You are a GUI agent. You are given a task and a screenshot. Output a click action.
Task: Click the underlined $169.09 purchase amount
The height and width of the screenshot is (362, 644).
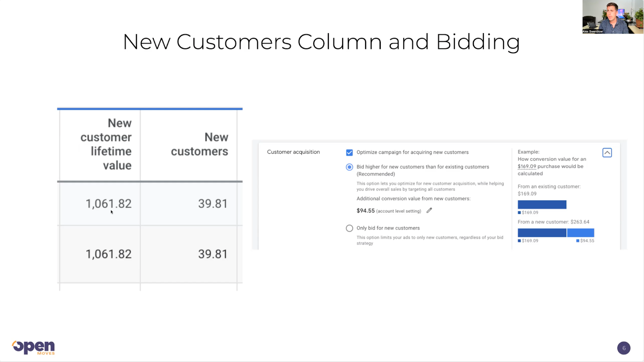[527, 166]
